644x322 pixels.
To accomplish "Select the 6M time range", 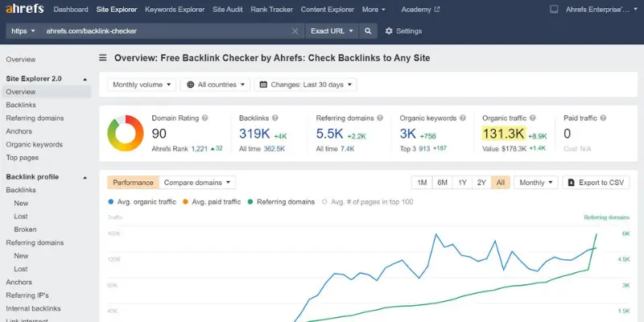I will point(442,183).
